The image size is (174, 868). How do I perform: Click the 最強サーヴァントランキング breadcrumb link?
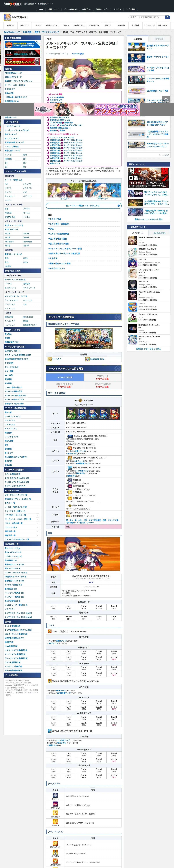point(47,32)
